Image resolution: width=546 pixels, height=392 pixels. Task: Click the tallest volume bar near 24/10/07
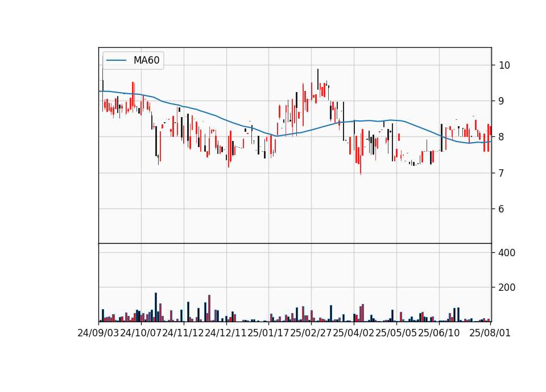(x=156, y=307)
